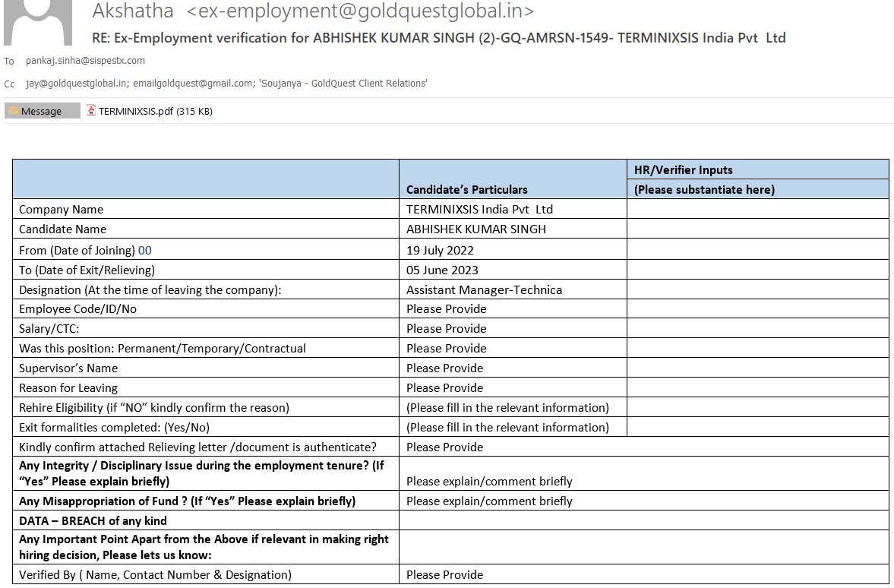The width and height of the screenshot is (894, 588).
Task: Click the 'DATA – BREACH of any kind' label
Action: click(x=93, y=520)
